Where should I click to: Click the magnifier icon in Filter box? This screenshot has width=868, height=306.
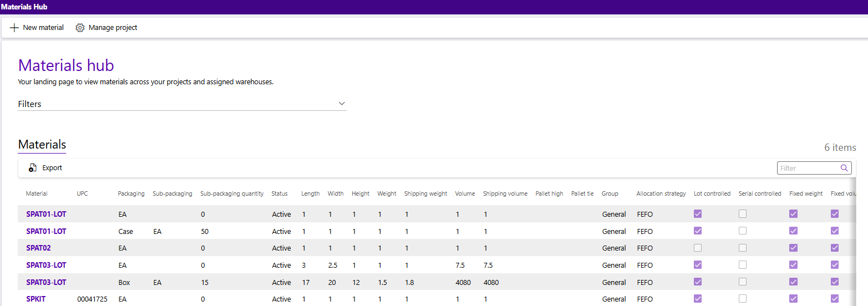tap(844, 168)
